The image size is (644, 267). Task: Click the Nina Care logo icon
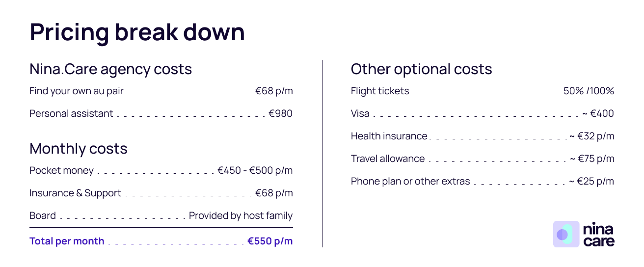click(x=566, y=234)
